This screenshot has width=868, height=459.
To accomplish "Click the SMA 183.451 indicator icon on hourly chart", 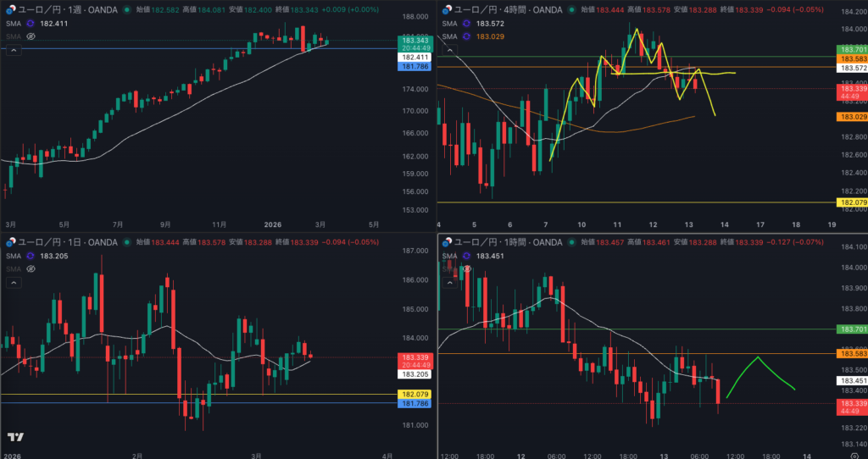I will coord(467,256).
